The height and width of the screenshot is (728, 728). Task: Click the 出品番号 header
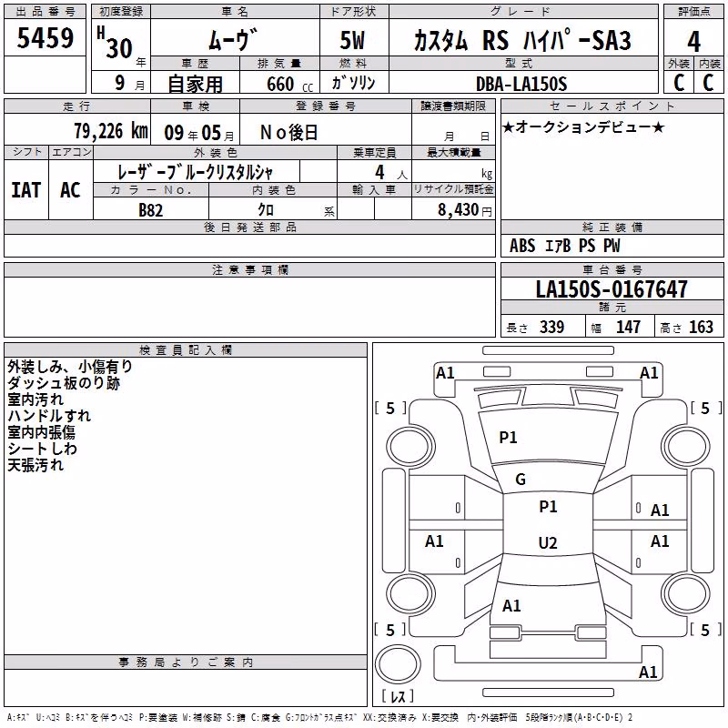45,12
